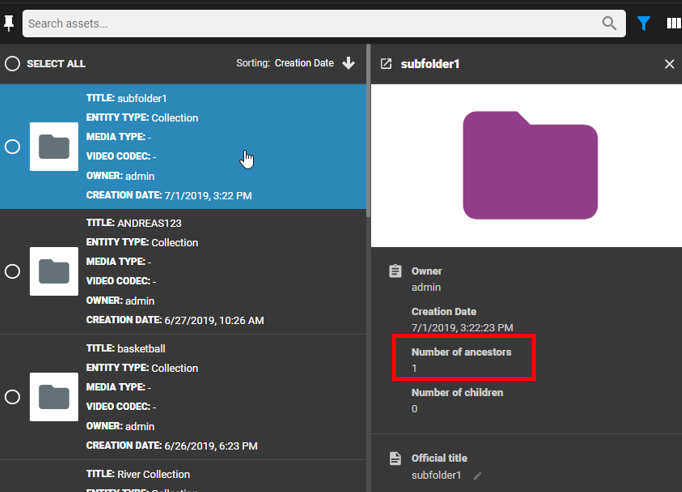Viewport: 682px width, 492px height.
Task: Click the basketball title text
Action: [x=141, y=348]
